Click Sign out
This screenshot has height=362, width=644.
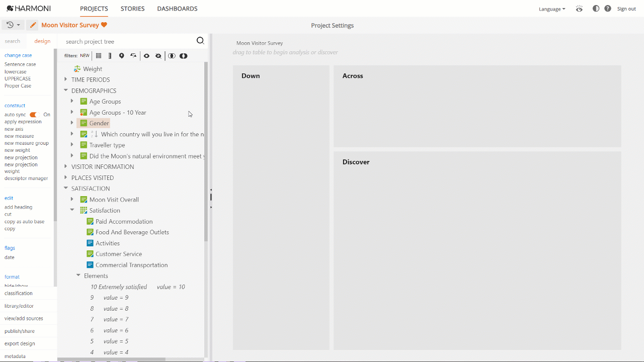(x=626, y=9)
